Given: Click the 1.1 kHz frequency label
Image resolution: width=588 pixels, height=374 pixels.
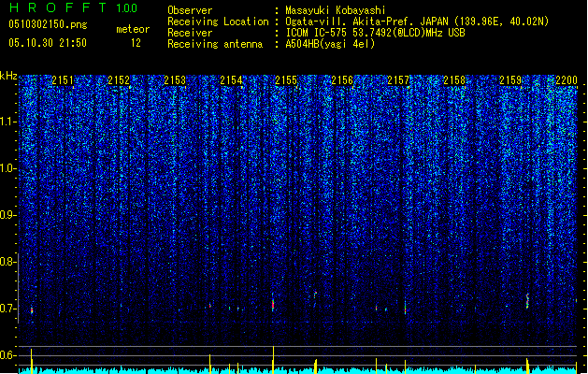Looking at the screenshot, I should coord(8,122).
